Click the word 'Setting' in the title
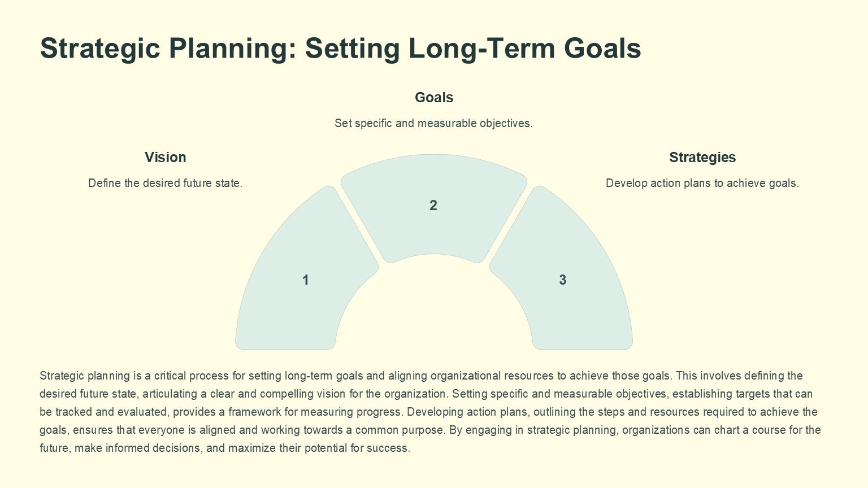This screenshot has width=868, height=488. pyautogui.click(x=352, y=49)
